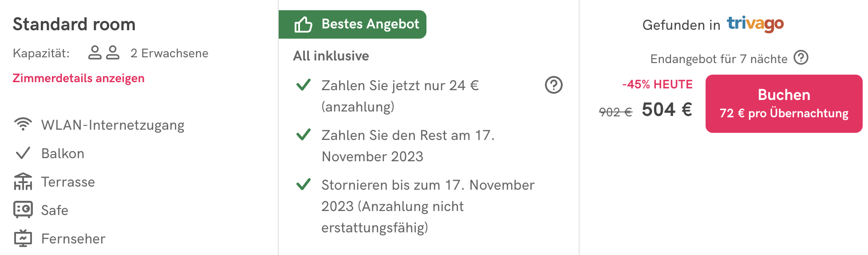Click the 504 € final price

point(667,109)
